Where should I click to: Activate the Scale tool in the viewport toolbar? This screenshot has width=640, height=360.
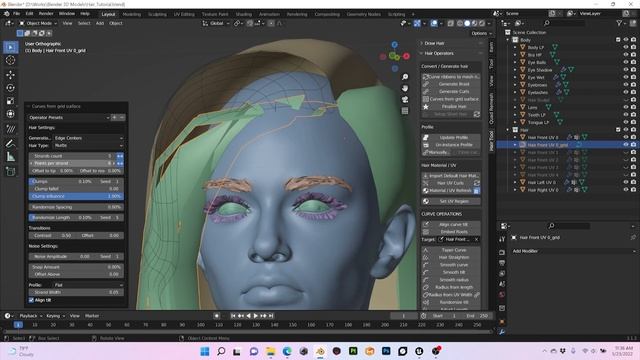pos(11,101)
